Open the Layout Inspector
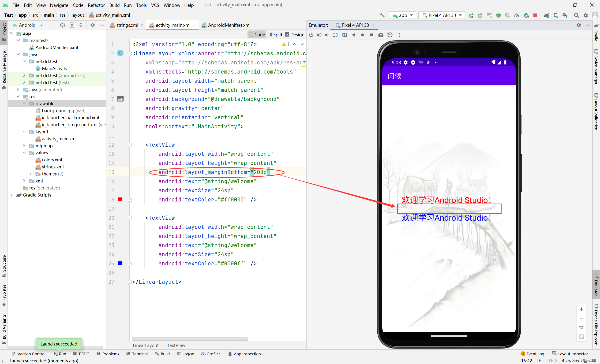The width and height of the screenshot is (600, 364). coord(570,354)
